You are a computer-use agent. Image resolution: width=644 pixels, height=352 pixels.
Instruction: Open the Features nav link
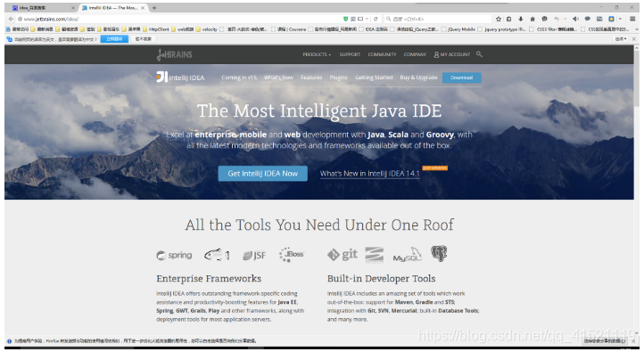[311, 78]
